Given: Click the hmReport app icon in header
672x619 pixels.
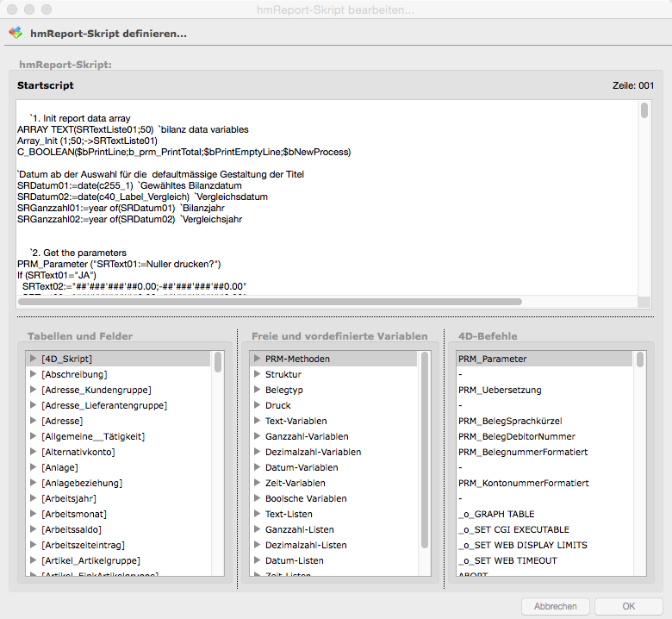Looking at the screenshot, I should point(16,34).
